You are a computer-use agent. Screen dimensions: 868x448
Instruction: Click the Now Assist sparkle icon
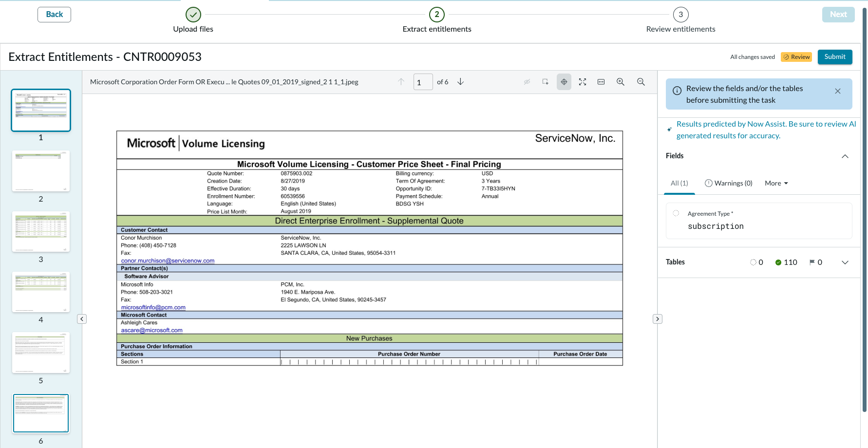669,130
